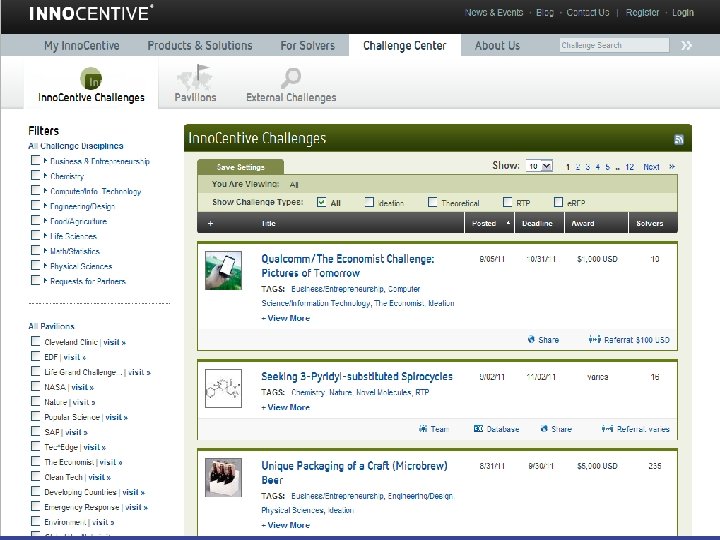Sort by the Solvers column
720x540 pixels.
pos(652,223)
